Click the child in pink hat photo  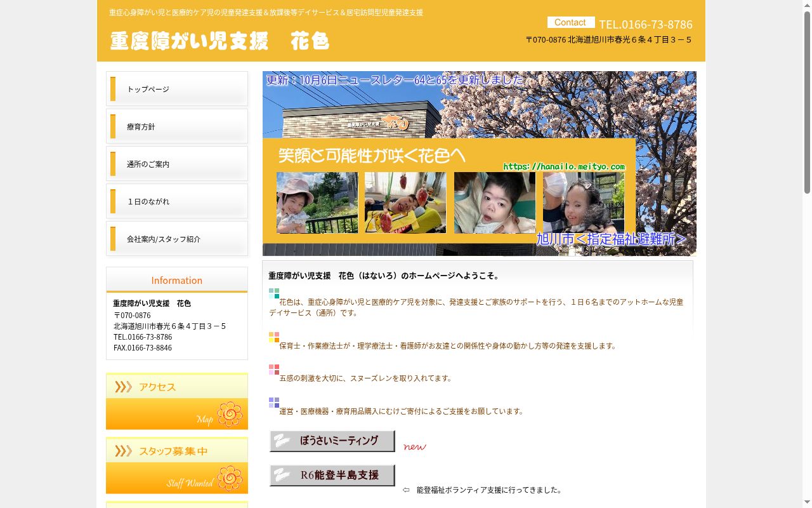(x=317, y=203)
